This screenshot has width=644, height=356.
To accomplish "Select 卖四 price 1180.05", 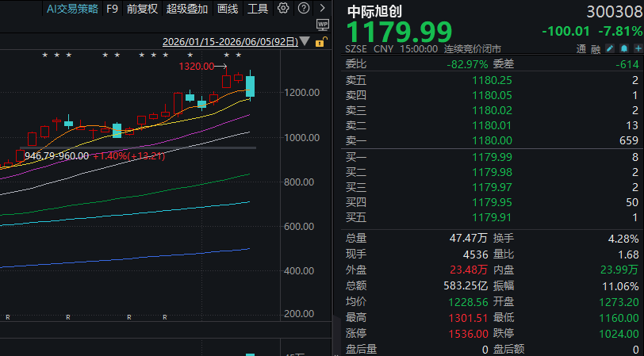I will 492,95.
